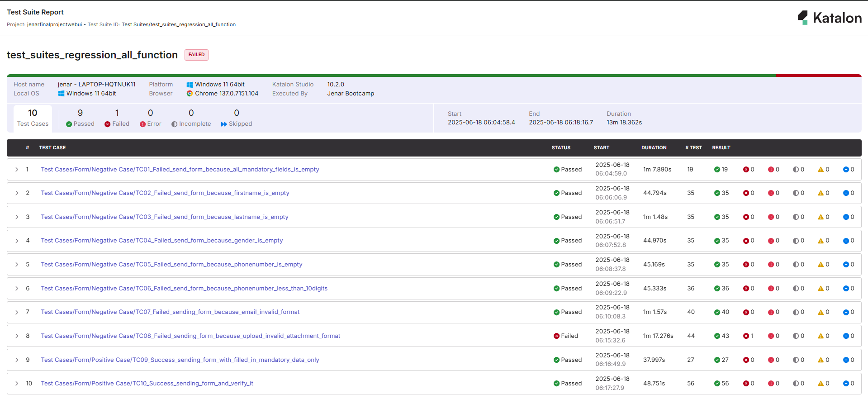Click blue skipped count in TC09 row
The height and width of the screenshot is (413, 868).
[849, 360]
